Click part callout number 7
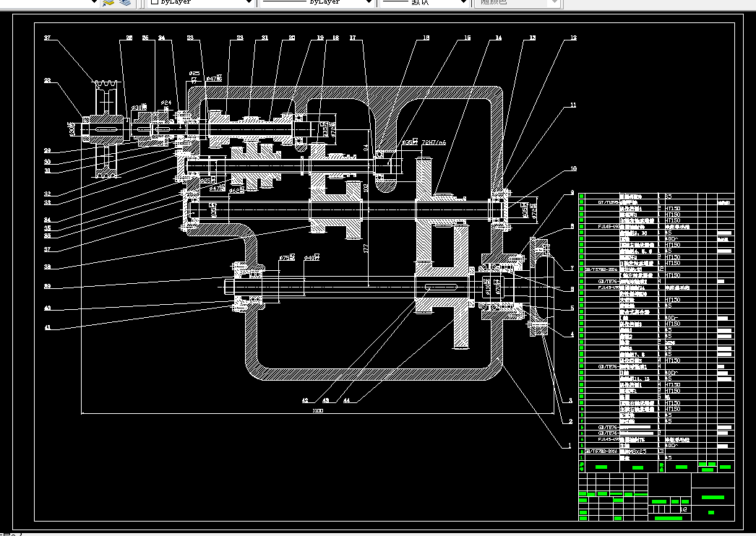The width and height of the screenshot is (756, 536). pyautogui.click(x=572, y=269)
